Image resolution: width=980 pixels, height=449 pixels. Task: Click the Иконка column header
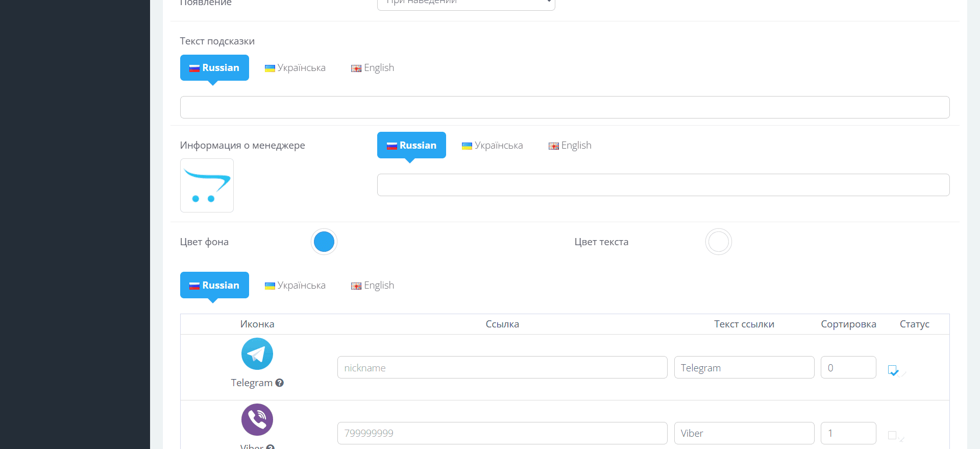[x=257, y=324]
